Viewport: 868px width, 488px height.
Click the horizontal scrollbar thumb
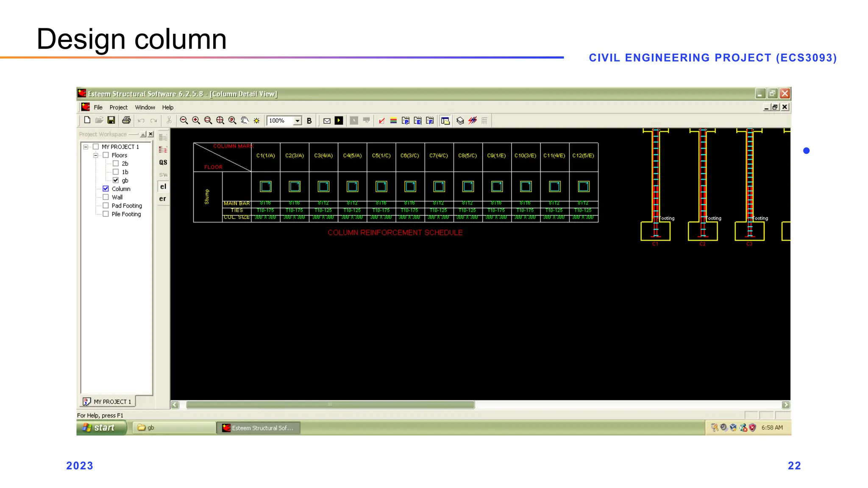tap(330, 405)
